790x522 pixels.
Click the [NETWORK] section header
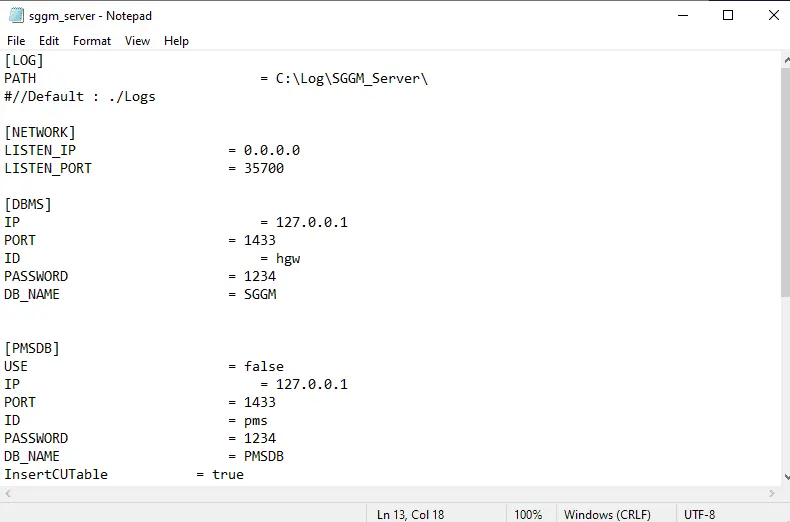pos(40,133)
